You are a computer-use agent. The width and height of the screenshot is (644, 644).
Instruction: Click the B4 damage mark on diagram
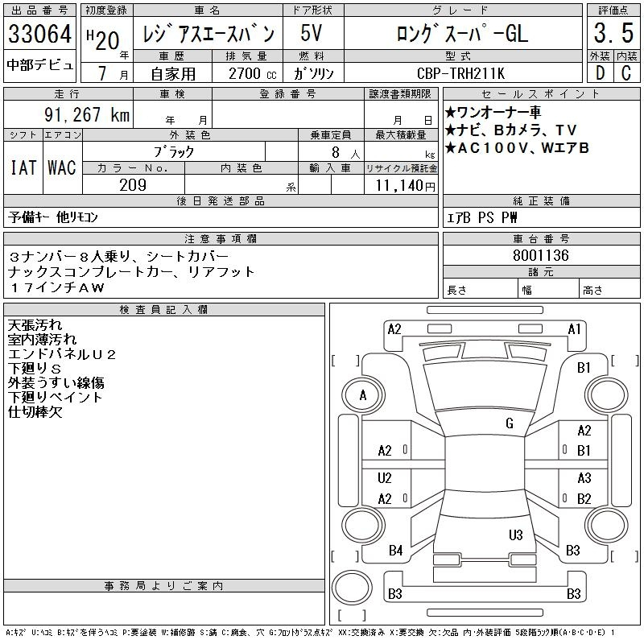pos(395,551)
